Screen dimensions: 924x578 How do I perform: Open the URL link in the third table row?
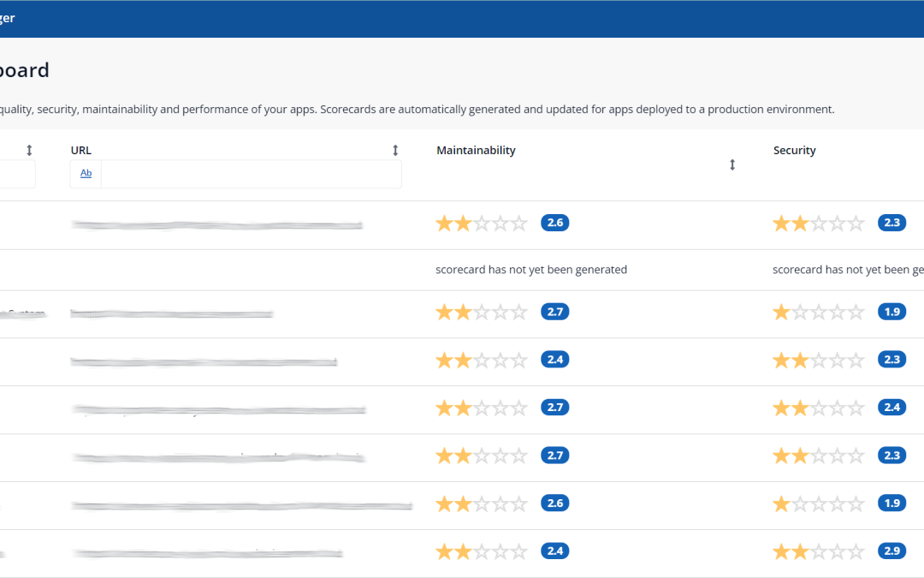(x=171, y=314)
